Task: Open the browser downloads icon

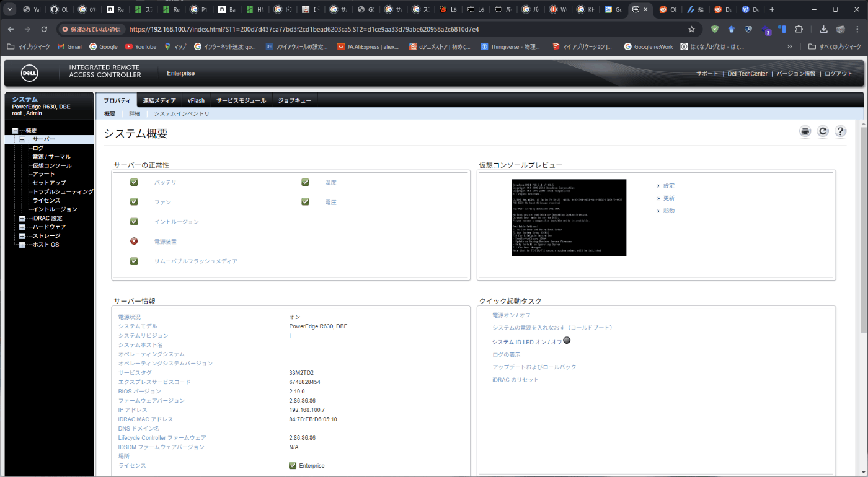Action: point(823,29)
